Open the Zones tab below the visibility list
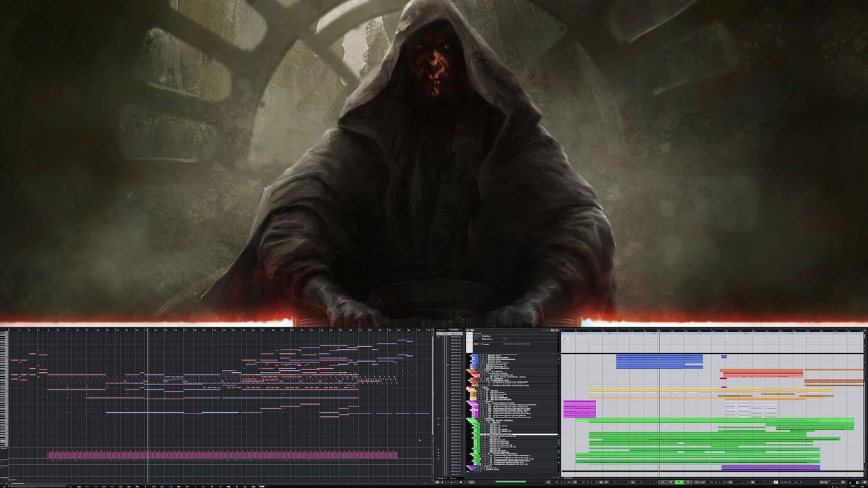Image resolution: width=868 pixels, height=488 pixels. pyautogui.click(x=452, y=478)
